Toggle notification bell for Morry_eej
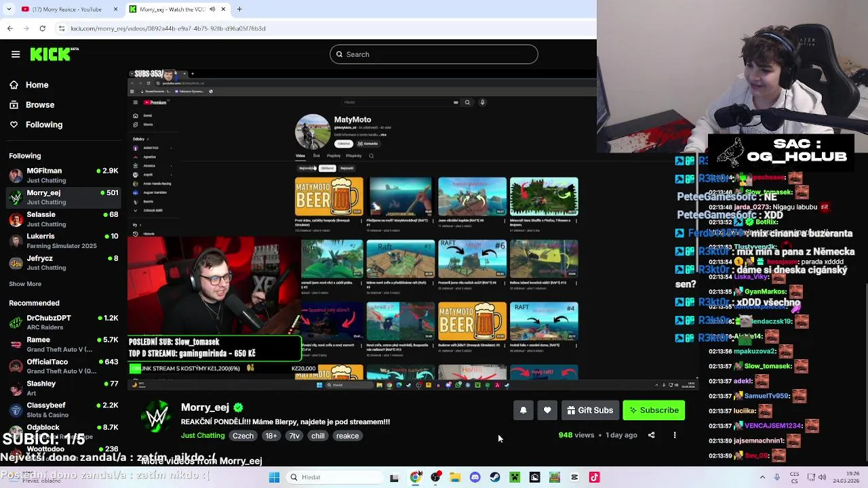Image resolution: width=868 pixels, height=488 pixels. point(524,410)
